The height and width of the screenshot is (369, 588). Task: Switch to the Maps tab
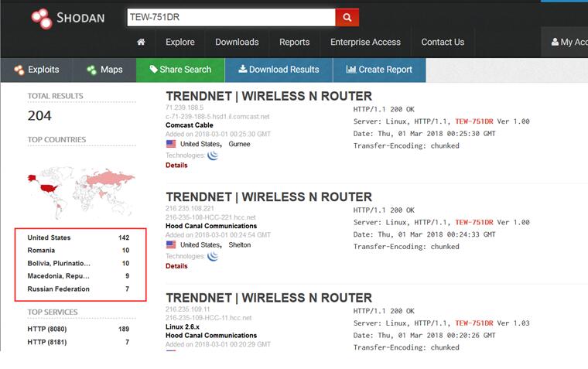[104, 70]
